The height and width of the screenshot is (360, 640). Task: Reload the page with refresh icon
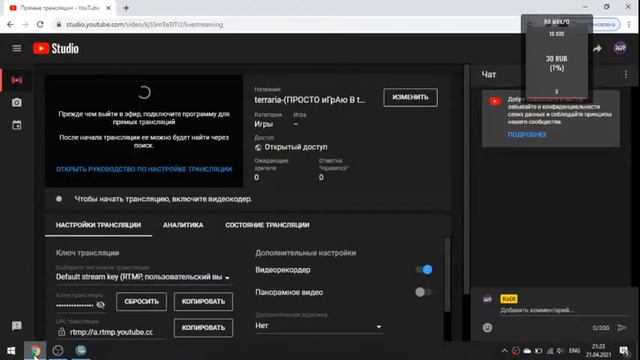click(x=40, y=24)
